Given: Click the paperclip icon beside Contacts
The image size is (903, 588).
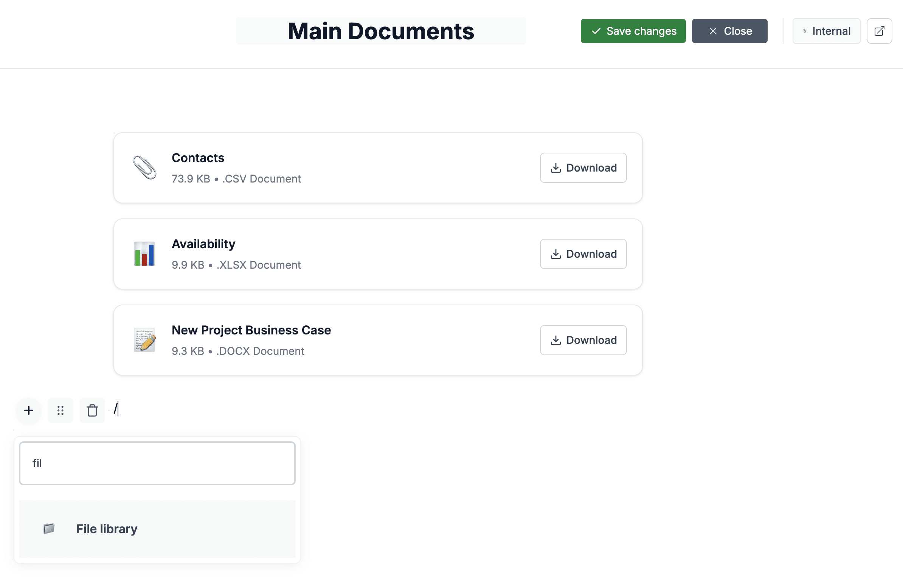Looking at the screenshot, I should pos(144,167).
